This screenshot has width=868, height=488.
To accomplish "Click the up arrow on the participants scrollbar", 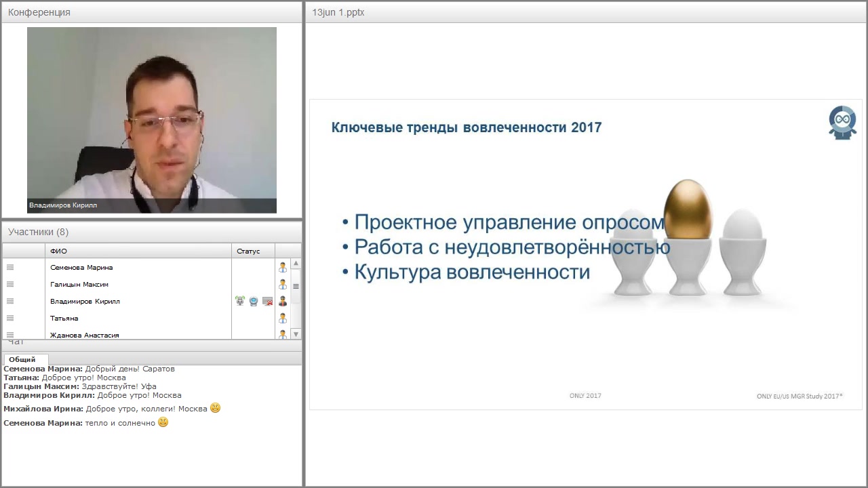I will click(x=296, y=263).
